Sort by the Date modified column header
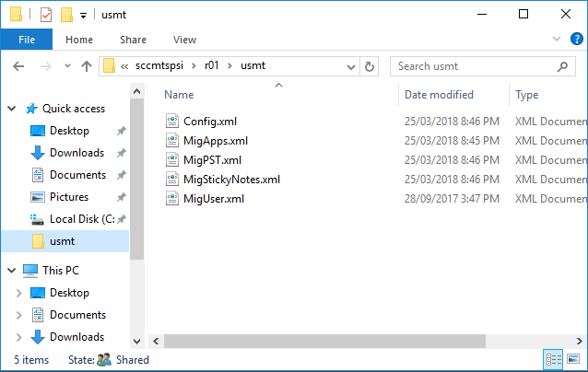588x372 pixels. click(439, 95)
